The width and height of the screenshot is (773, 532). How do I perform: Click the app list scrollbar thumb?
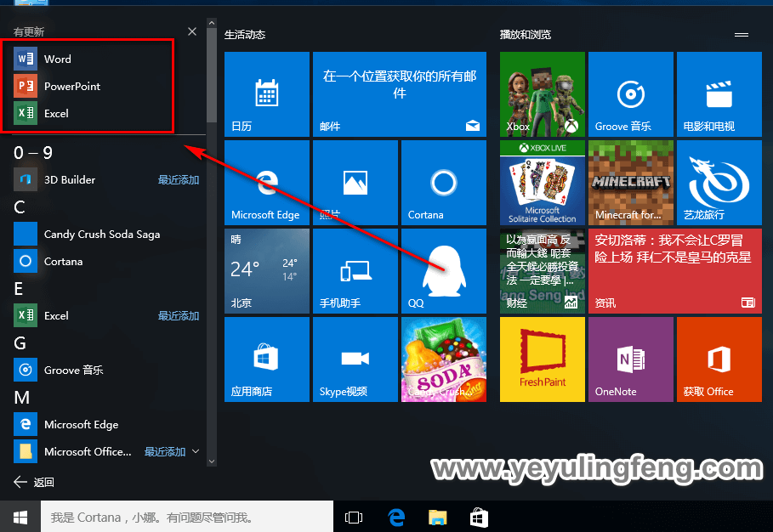pos(212,75)
